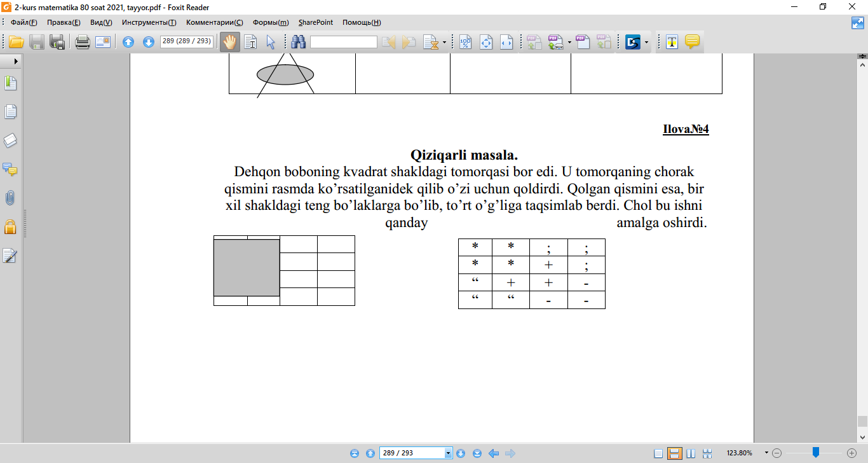This screenshot has width=868, height=463.
Task: Open the Bookmarks panel in sidebar
Action: tap(10, 83)
